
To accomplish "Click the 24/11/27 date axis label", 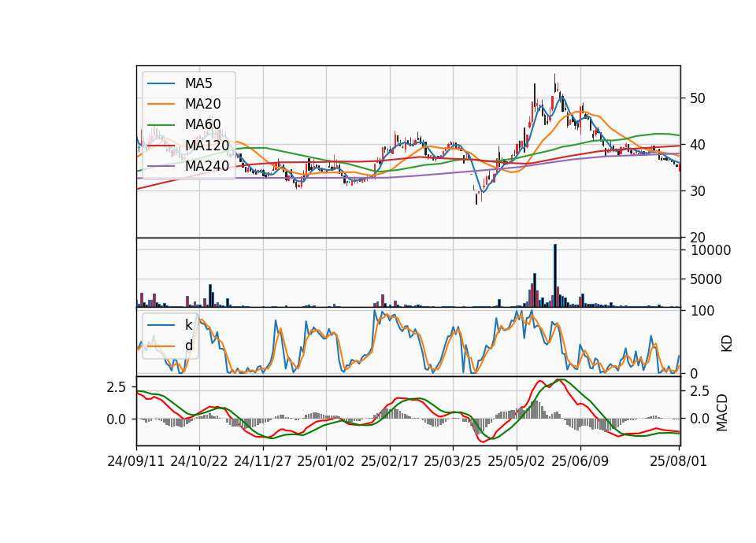I will point(263,461).
